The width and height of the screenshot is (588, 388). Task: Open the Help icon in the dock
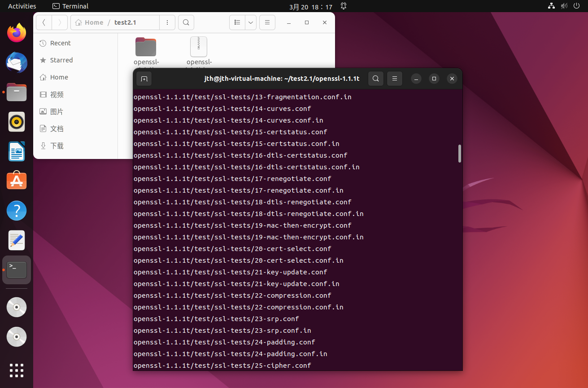(x=17, y=211)
